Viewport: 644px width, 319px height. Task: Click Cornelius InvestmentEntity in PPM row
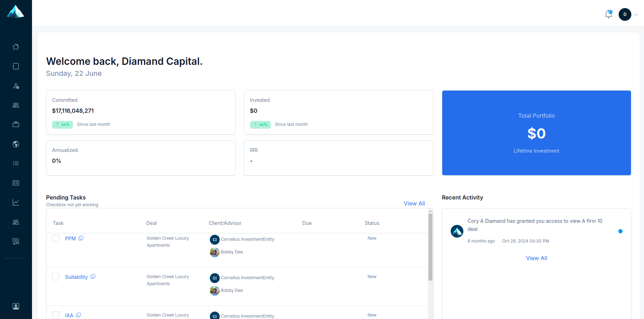[x=248, y=239]
